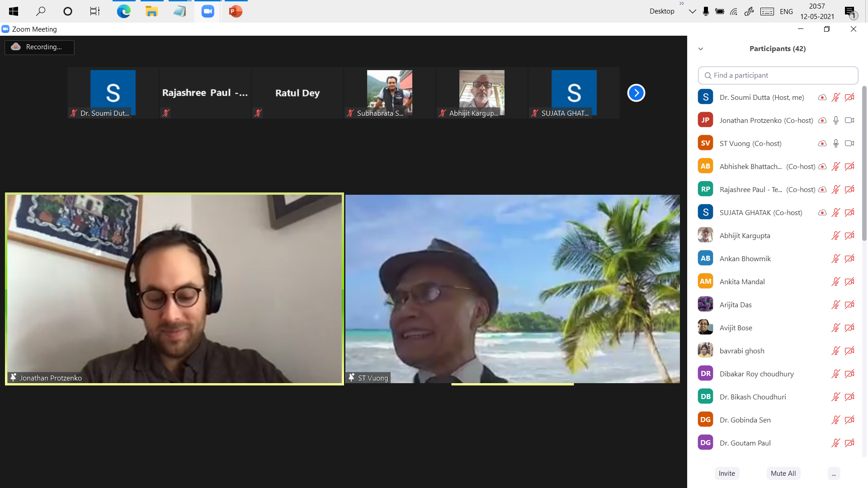Click Abhijit Kargupta's muted microphone icon
The height and width of the screenshot is (488, 868).
click(x=836, y=235)
